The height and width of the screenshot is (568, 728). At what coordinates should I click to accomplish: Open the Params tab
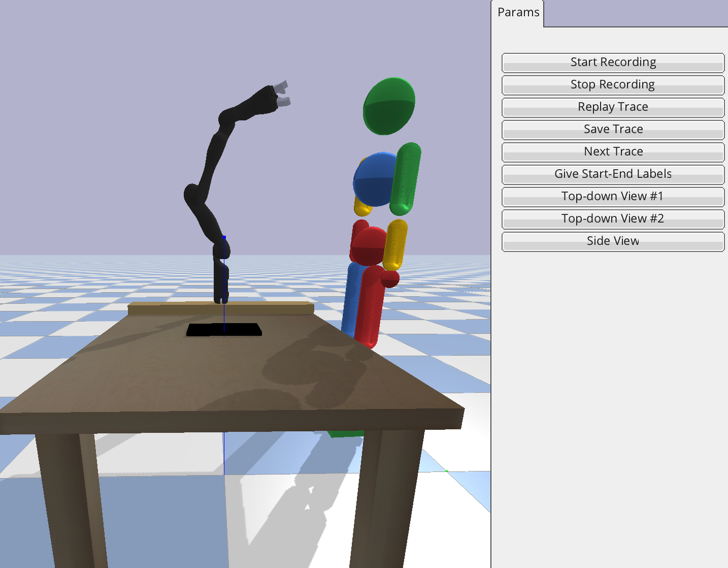pos(518,13)
